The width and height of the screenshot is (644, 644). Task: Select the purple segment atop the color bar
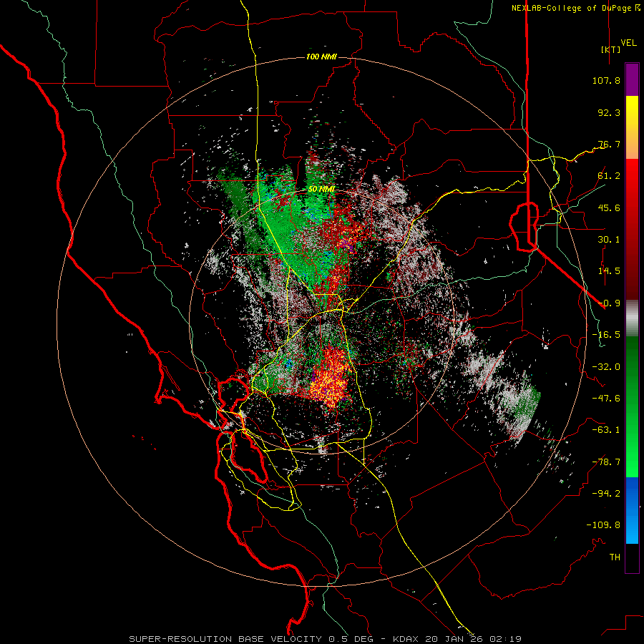[632, 79]
